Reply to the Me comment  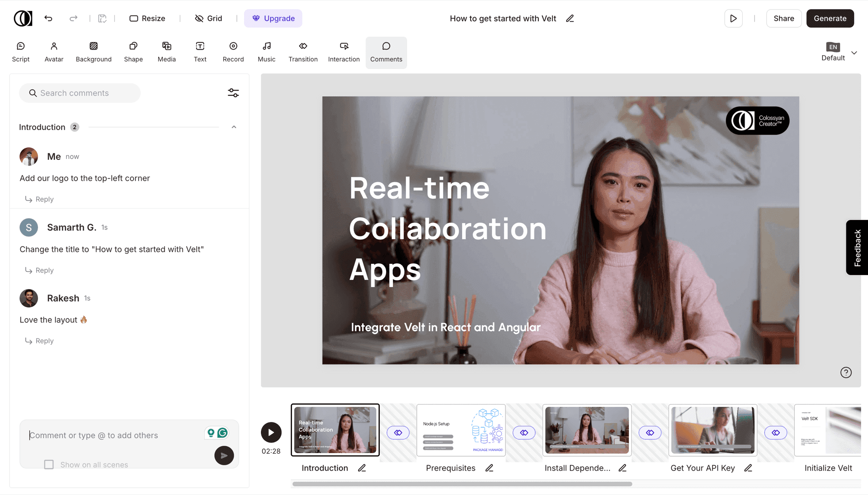pos(39,199)
